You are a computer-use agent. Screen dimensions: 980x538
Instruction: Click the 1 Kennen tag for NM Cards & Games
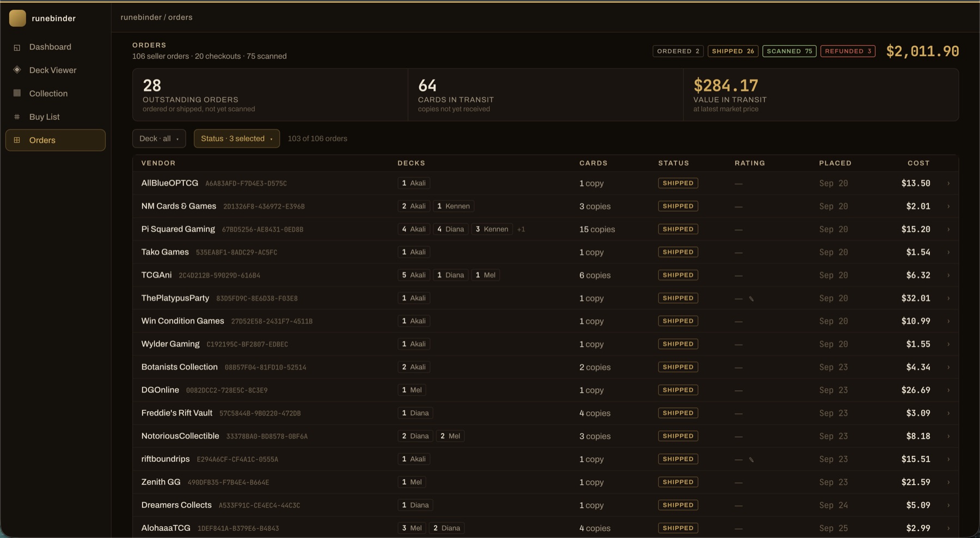pos(454,206)
